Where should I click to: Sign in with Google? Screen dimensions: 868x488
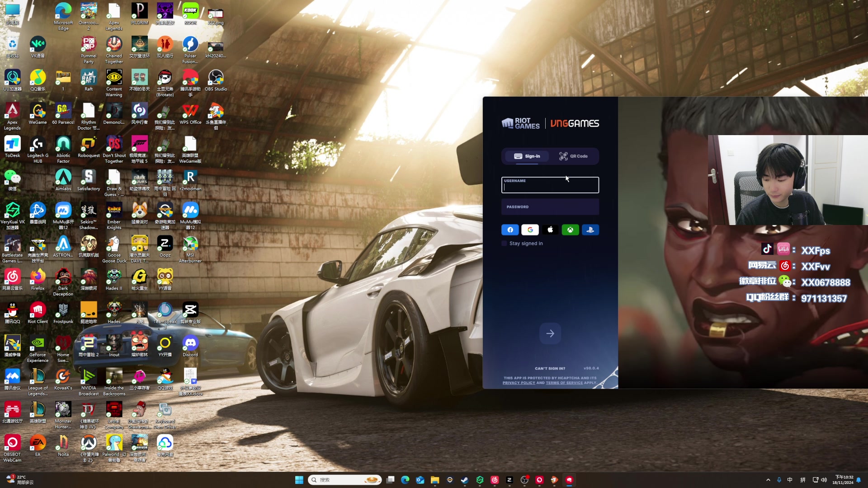click(x=530, y=230)
